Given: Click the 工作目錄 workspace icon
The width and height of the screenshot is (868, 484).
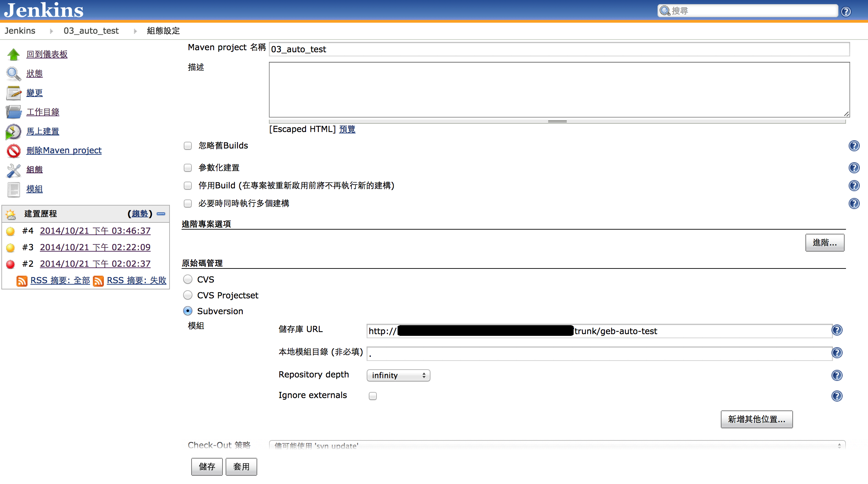Looking at the screenshot, I should [14, 111].
